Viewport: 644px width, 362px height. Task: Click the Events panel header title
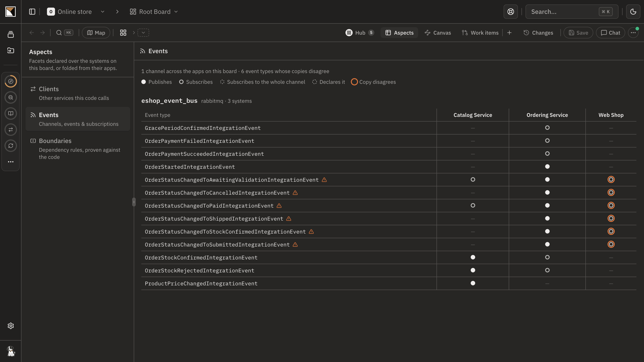tap(158, 51)
